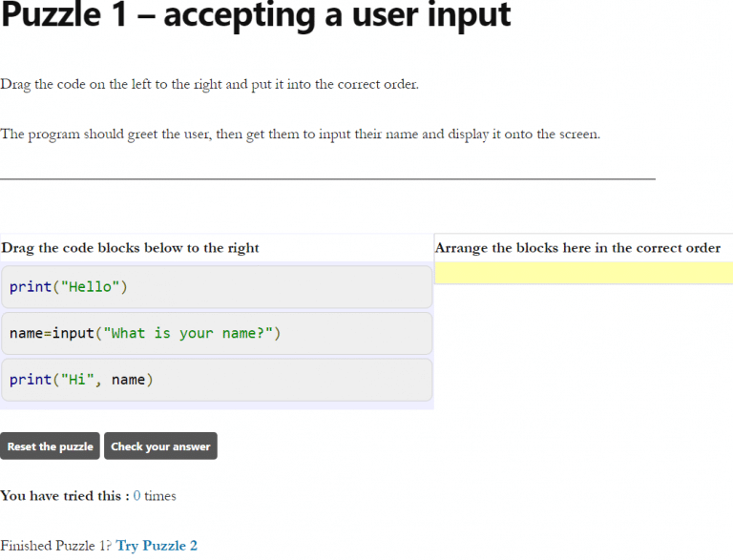Click 'Drag the code blocks below' column header

[131, 248]
